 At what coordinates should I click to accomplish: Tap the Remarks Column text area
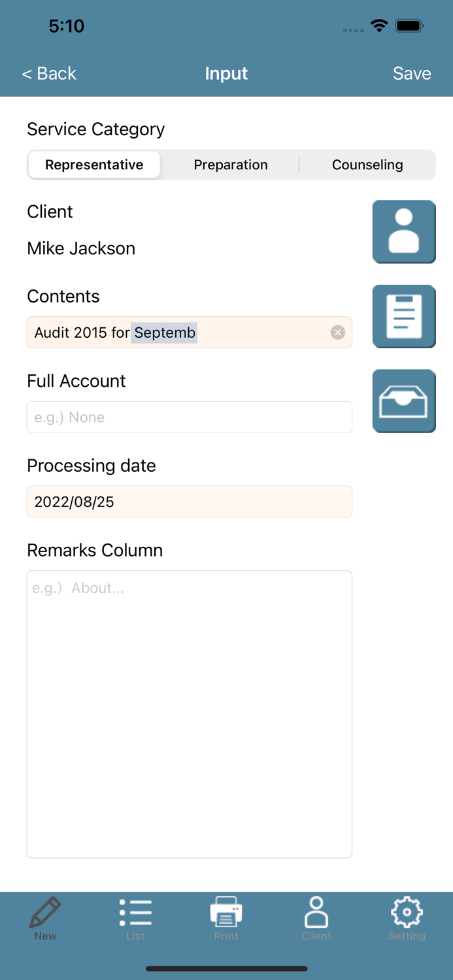click(x=189, y=712)
